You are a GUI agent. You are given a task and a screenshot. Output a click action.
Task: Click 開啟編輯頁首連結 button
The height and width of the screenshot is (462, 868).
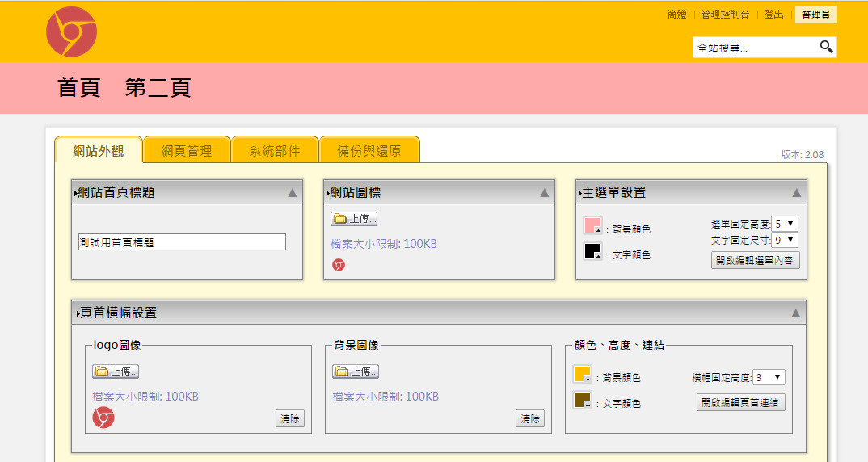(x=740, y=402)
